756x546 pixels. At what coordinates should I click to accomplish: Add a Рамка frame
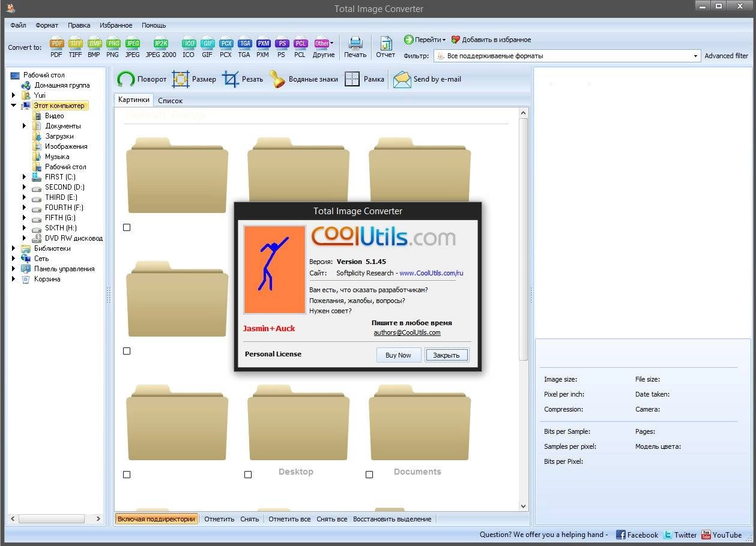[364, 79]
